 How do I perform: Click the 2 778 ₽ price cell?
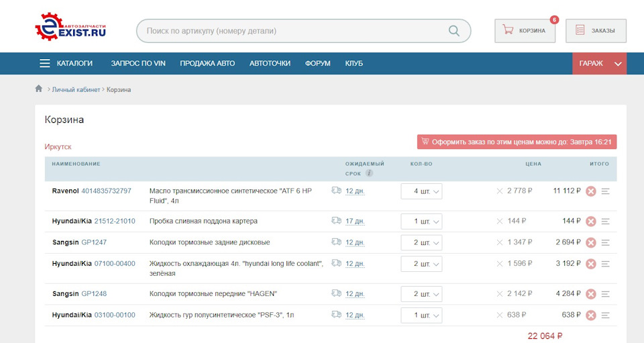coord(519,191)
